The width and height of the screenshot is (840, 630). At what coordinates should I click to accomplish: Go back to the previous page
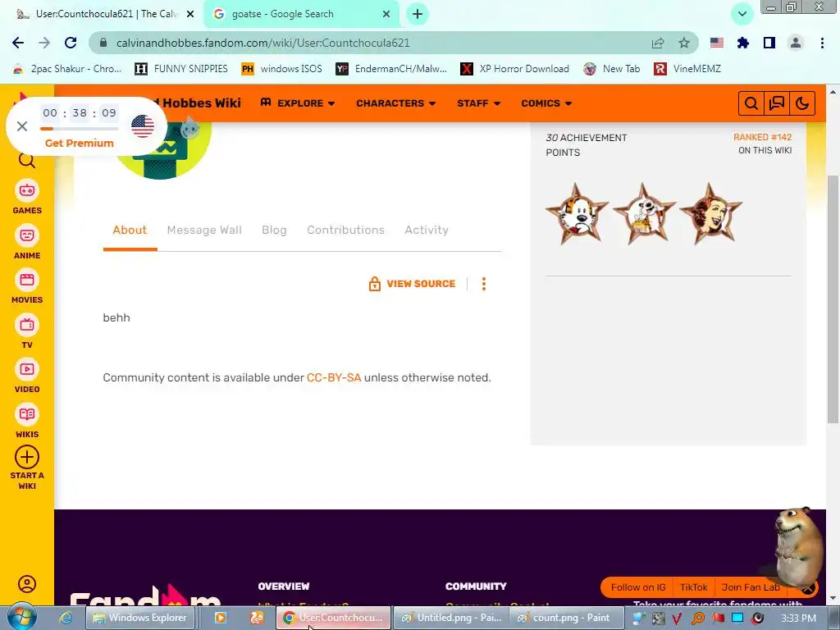pos(18,43)
